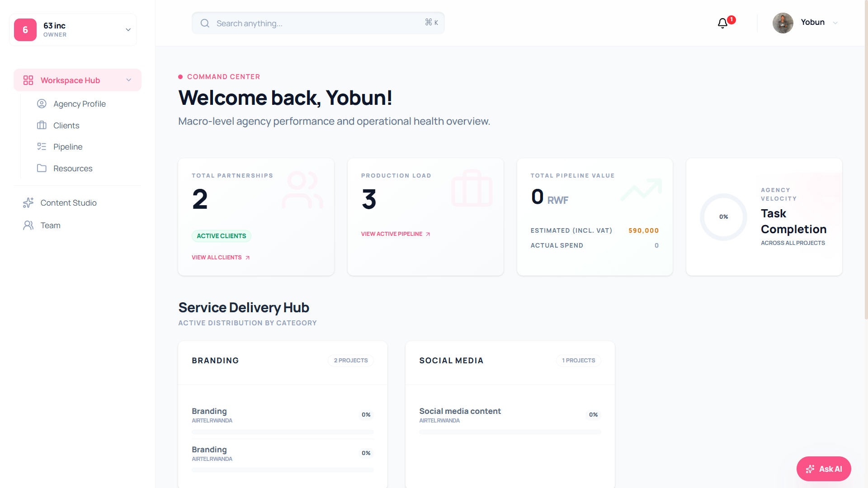
Task: Click the Content Studio sparkle icon
Action: [x=28, y=203]
